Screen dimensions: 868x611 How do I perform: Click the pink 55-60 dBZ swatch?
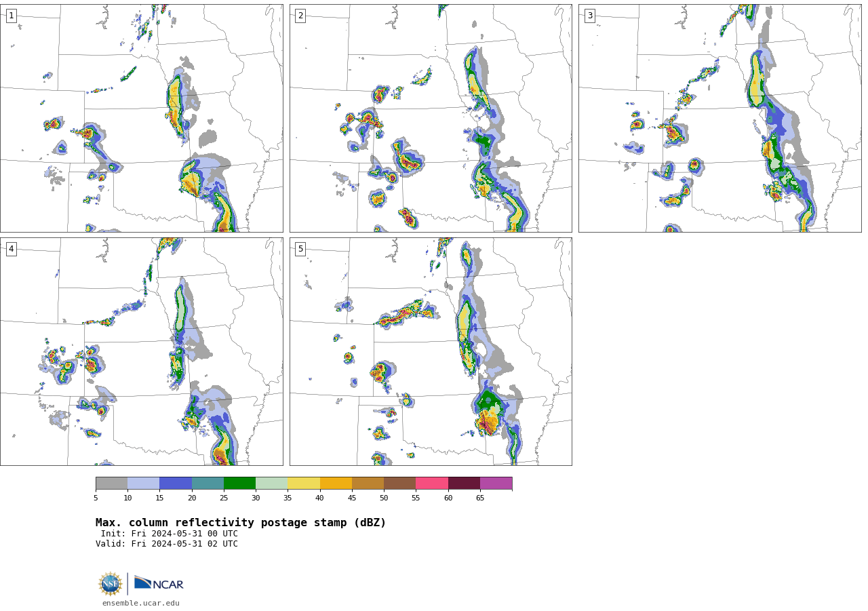click(x=432, y=484)
